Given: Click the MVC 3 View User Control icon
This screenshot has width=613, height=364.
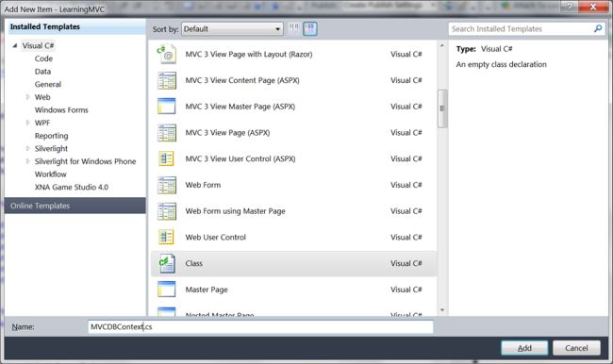Looking at the screenshot, I should 166,158.
